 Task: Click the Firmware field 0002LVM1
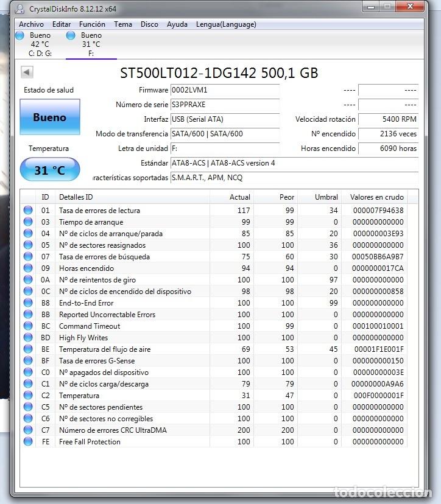(x=225, y=90)
